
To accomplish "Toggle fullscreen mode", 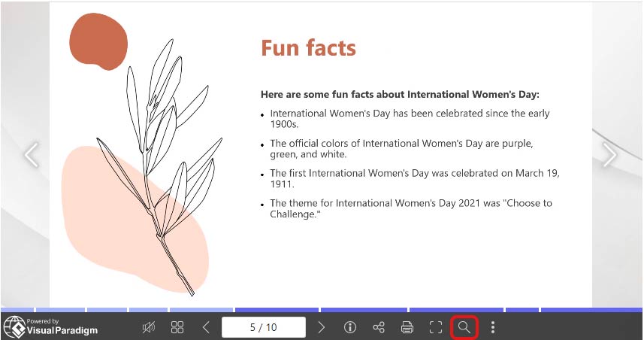I will pos(436,327).
